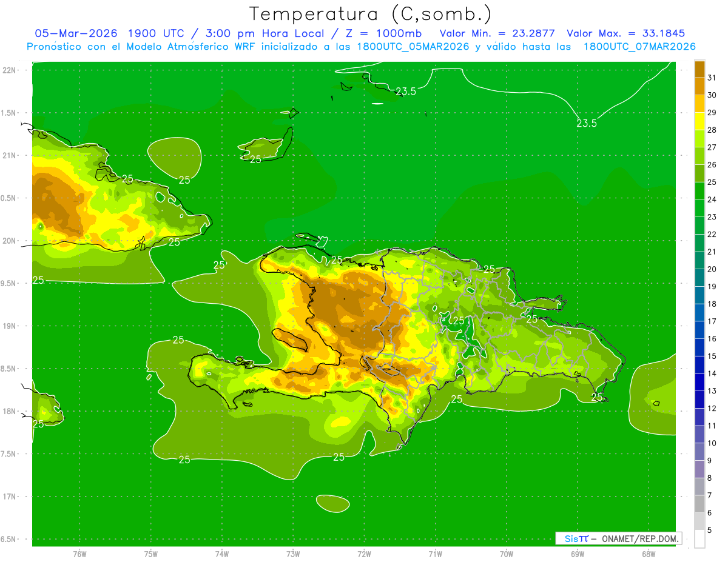Select the 28 label on the color scale
728x562 pixels.
pos(712,130)
